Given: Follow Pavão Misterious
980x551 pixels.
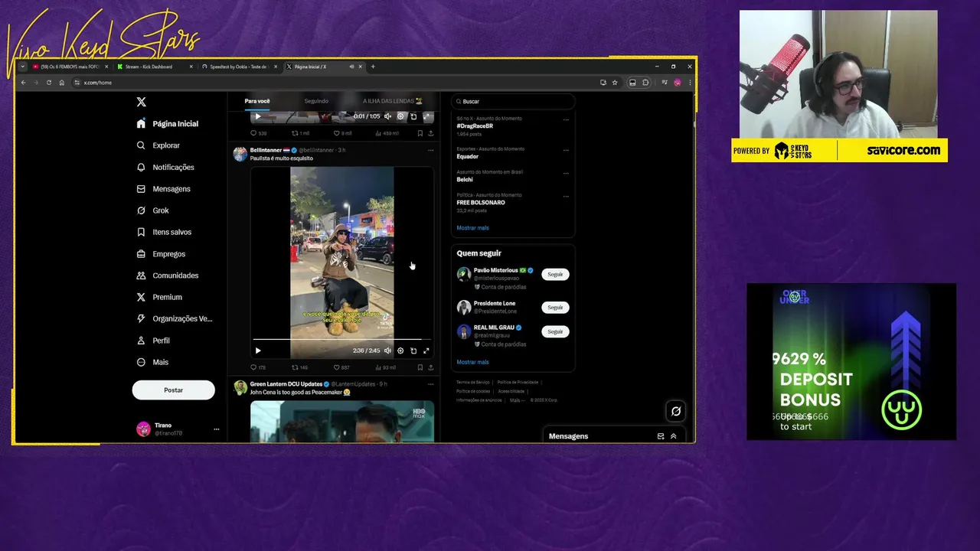Looking at the screenshot, I should click(x=555, y=274).
